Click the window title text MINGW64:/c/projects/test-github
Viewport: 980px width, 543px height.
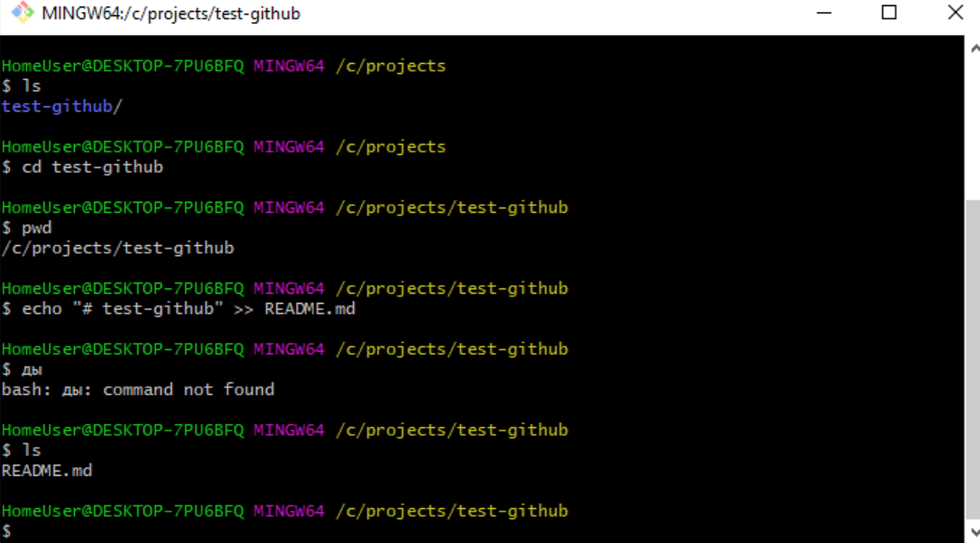170,14
